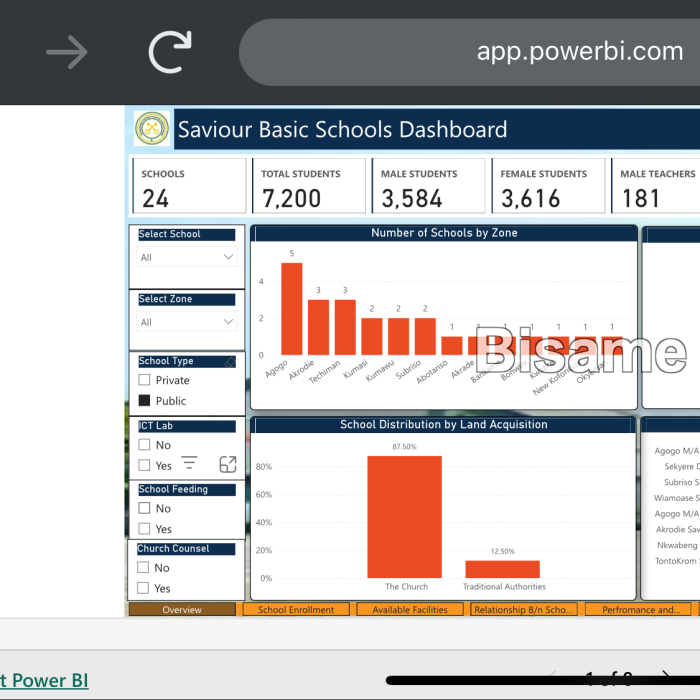Image resolution: width=700 pixels, height=700 pixels.
Task: Click the Schools 24 card
Action: 189,186
